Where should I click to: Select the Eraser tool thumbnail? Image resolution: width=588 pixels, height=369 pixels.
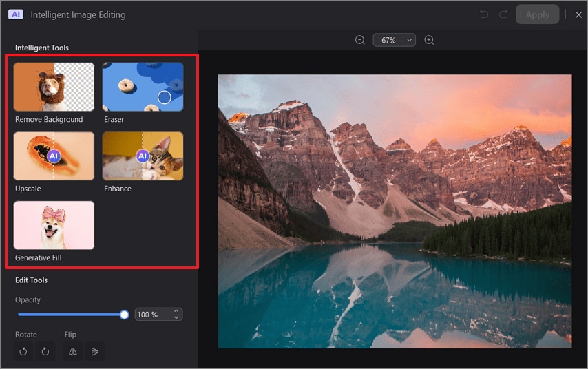tap(143, 87)
